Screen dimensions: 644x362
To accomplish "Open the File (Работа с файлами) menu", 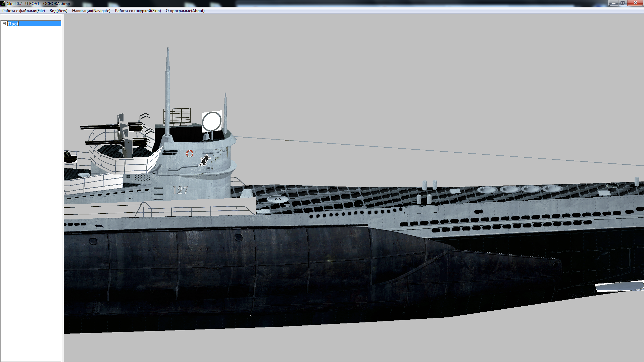I will 23,11.
